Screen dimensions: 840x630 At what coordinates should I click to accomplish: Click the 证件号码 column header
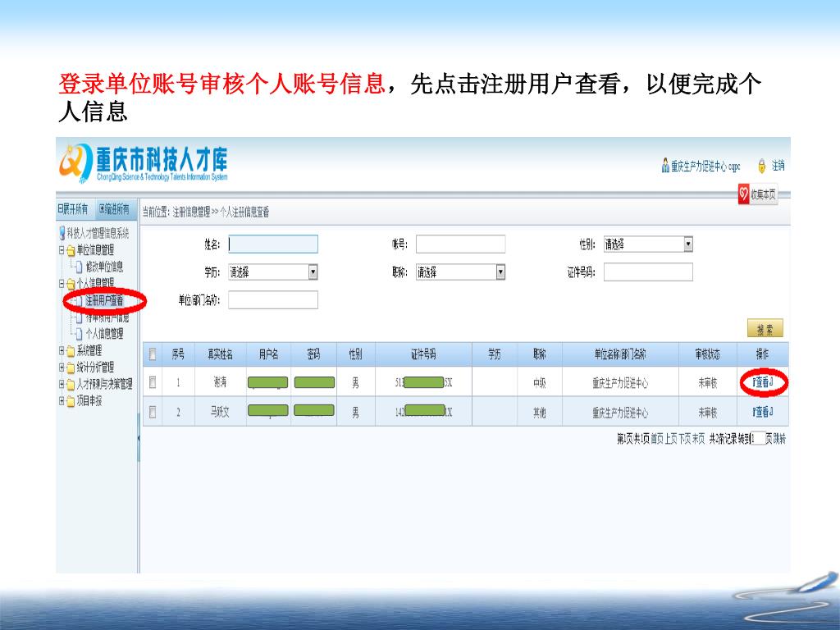point(423,354)
